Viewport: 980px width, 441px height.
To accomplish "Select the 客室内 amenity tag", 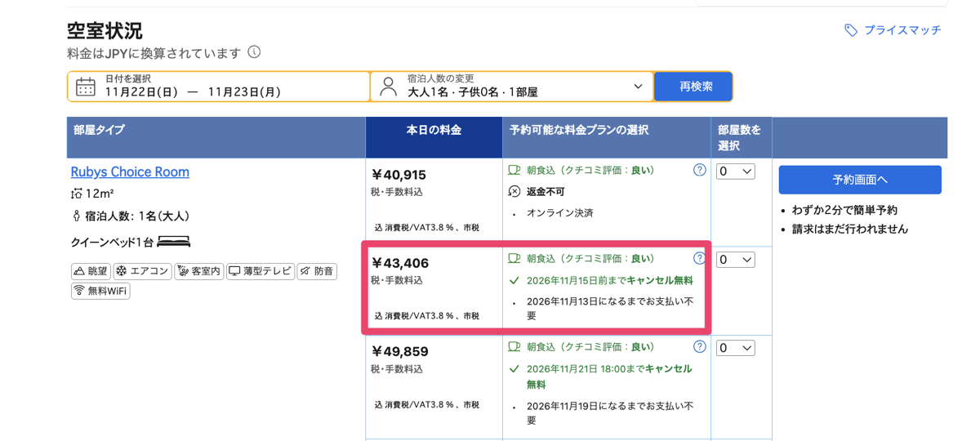I will [198, 271].
